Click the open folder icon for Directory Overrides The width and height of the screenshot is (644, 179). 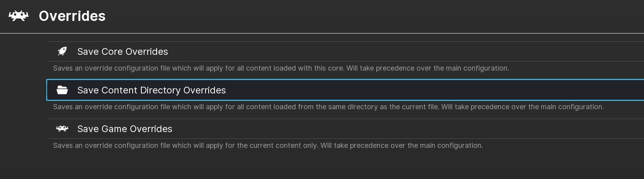click(62, 90)
